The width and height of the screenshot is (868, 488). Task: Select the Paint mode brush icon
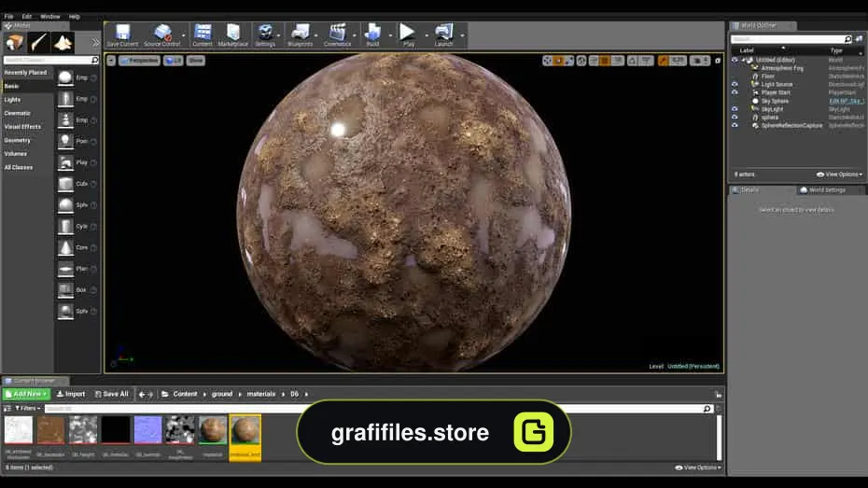point(39,43)
